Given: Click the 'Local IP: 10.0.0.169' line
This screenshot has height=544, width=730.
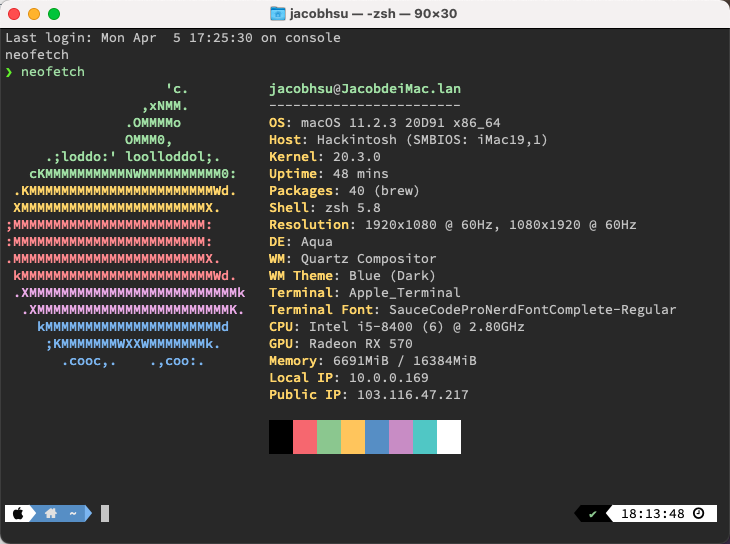Looking at the screenshot, I should pyautogui.click(x=349, y=378).
